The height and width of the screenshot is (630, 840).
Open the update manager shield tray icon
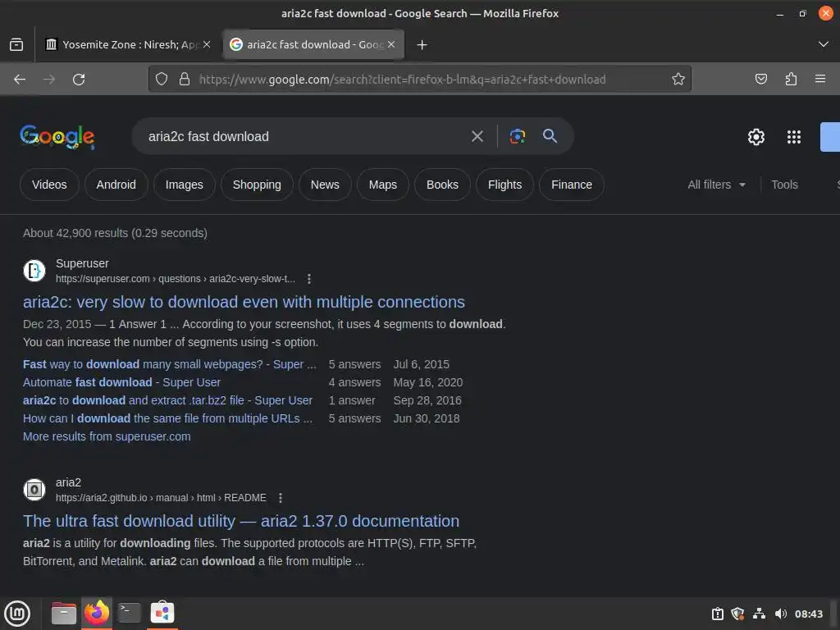(737, 614)
